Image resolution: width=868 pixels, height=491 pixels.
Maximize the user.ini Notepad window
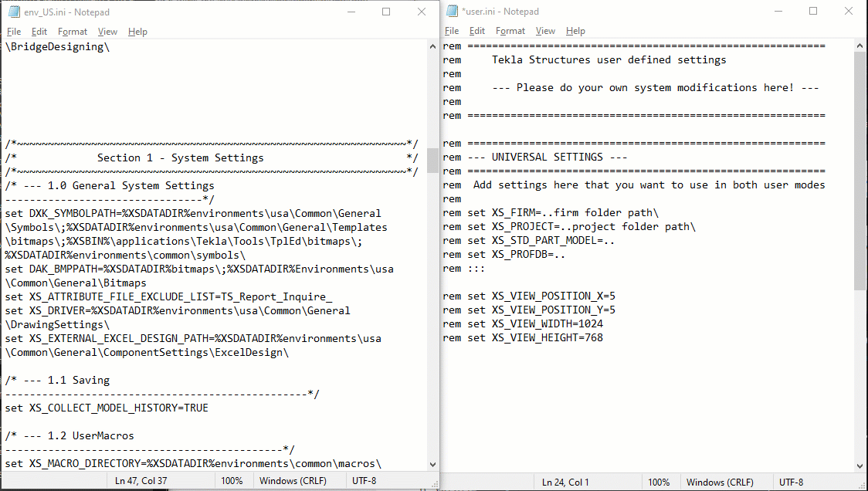click(x=813, y=12)
